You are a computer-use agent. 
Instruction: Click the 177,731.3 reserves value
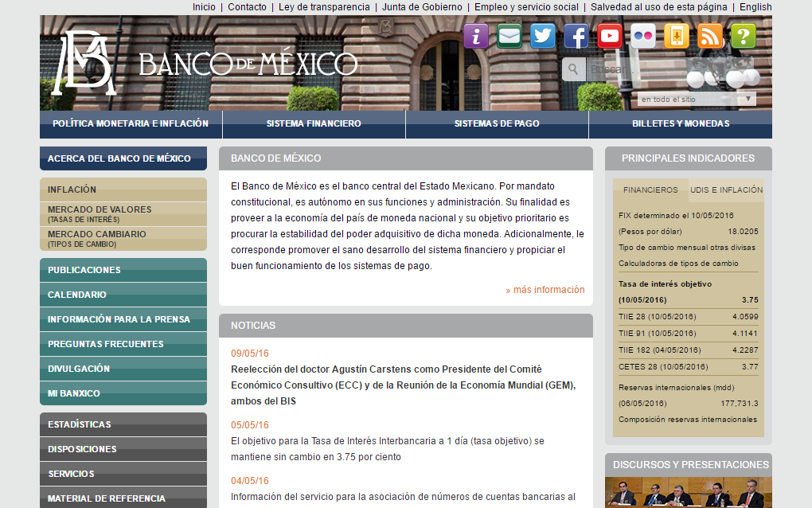pos(740,404)
